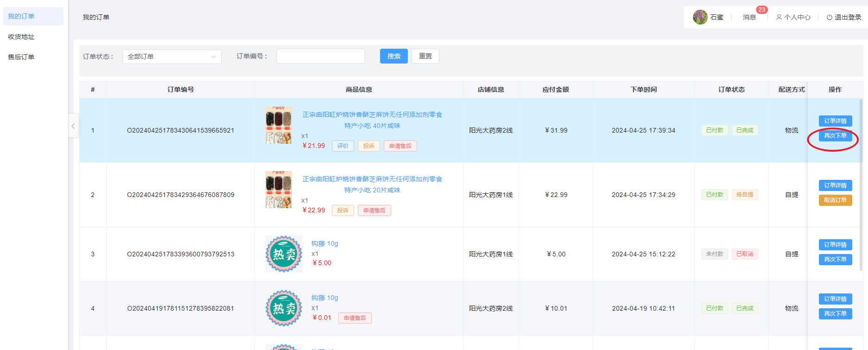The height and width of the screenshot is (350, 868).
Task: Open 订单详情 for order row 3
Action: (x=835, y=245)
